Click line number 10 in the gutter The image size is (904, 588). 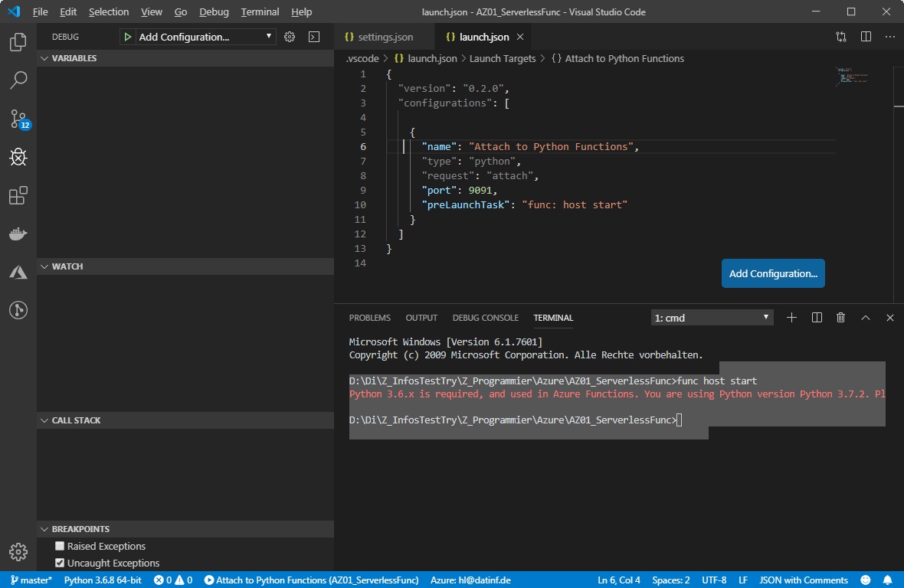360,204
